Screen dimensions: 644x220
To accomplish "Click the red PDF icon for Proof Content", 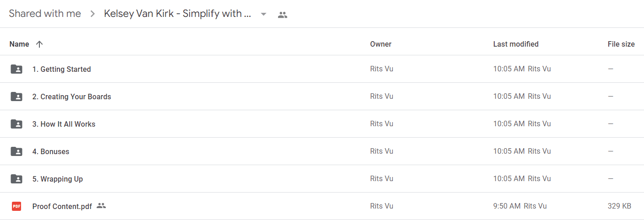I will coord(16,206).
